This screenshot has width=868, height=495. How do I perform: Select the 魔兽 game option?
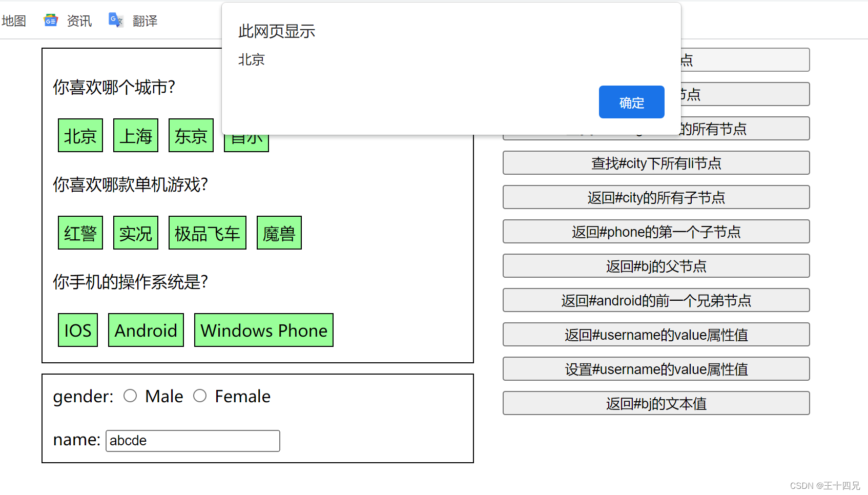point(279,233)
